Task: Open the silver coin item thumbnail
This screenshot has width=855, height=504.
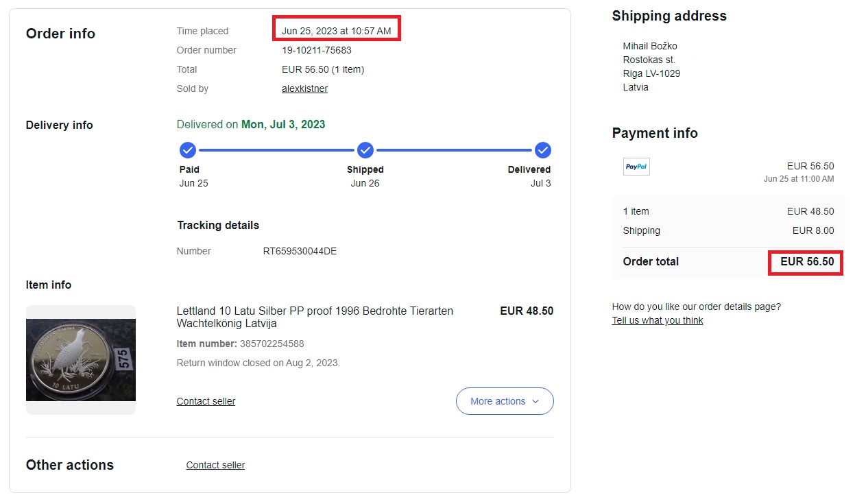Action: [x=81, y=360]
